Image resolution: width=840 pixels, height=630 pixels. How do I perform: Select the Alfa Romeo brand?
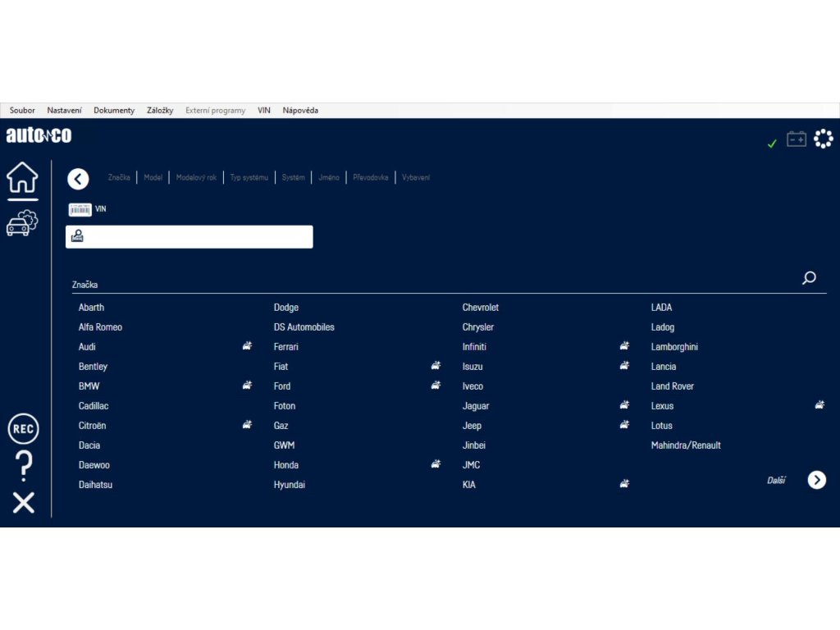point(100,327)
